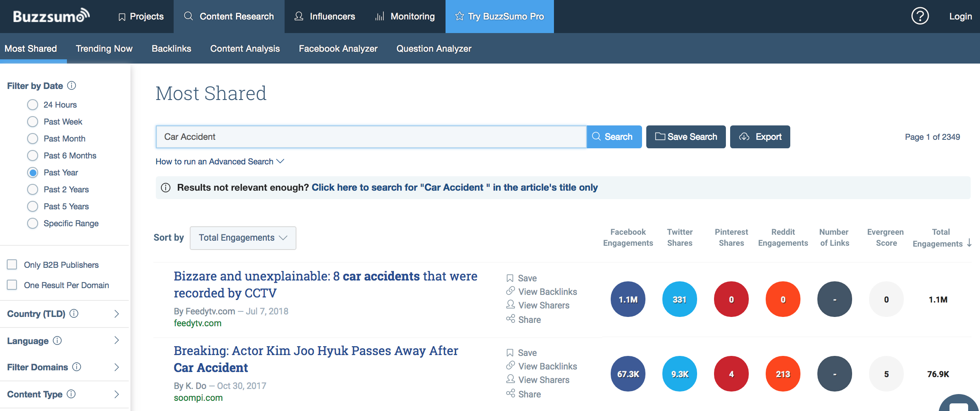This screenshot has width=980, height=411.
Task: Switch to the Most Shared tab
Action: pos(31,49)
